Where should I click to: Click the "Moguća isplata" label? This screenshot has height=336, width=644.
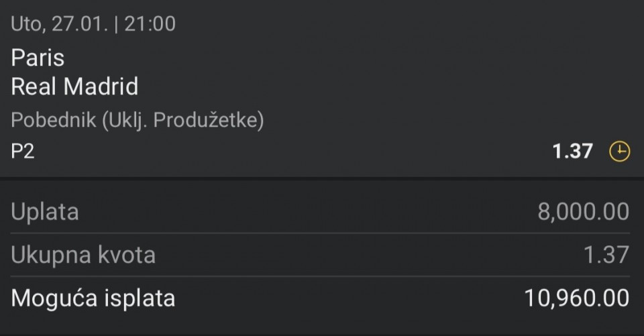point(93,298)
